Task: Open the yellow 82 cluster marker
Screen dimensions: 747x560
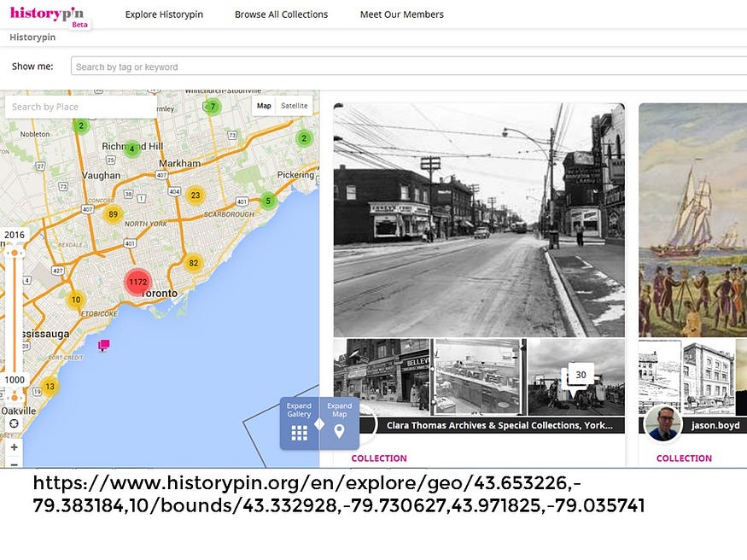Action: coord(194,263)
